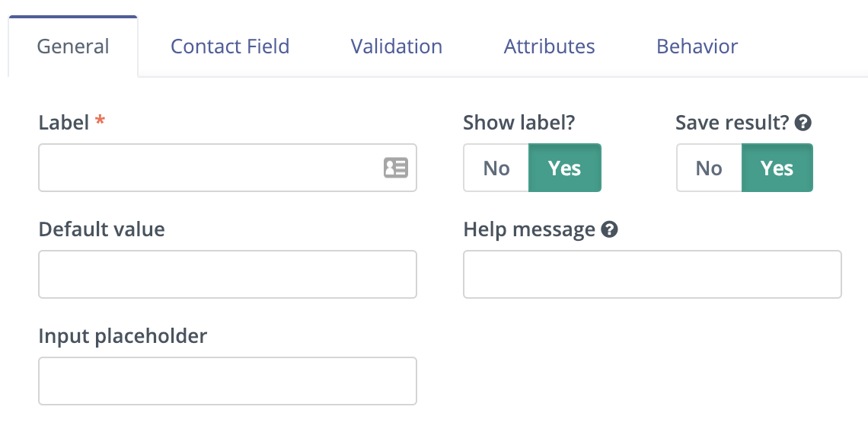Enable Save result with Yes button
Screen dimensions: 868x442
(777, 168)
